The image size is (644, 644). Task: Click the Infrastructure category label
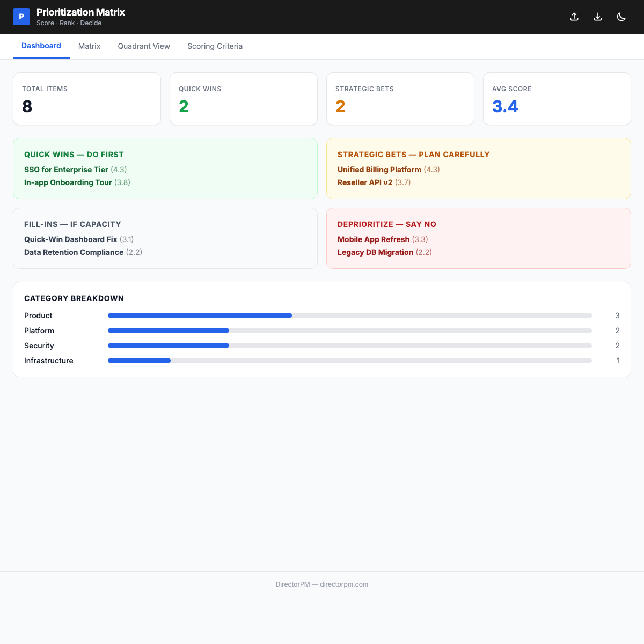[x=49, y=361]
